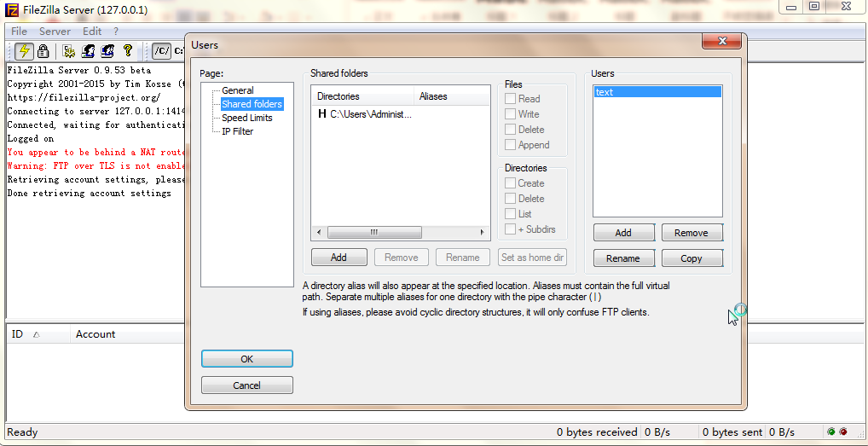The width and height of the screenshot is (868, 446).
Task: Open the Server menu
Action: [x=55, y=32]
